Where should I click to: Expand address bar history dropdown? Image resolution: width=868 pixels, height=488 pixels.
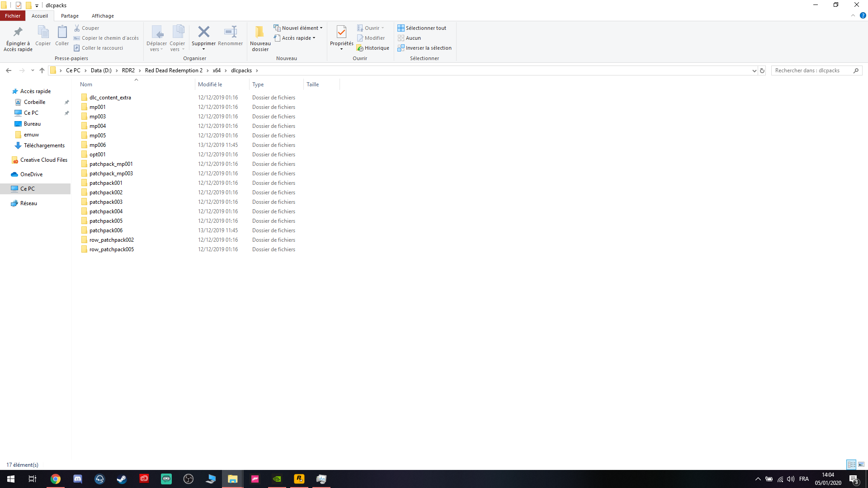tap(754, 70)
